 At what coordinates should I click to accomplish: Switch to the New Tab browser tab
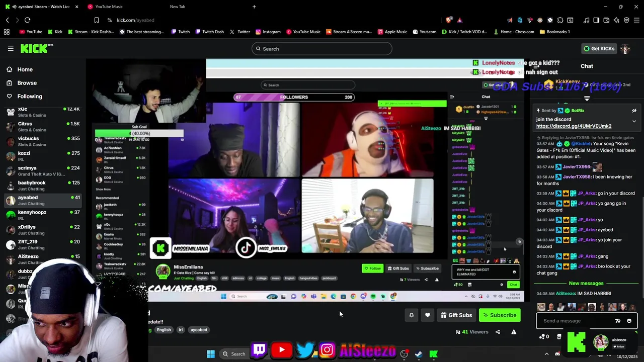coord(178,7)
